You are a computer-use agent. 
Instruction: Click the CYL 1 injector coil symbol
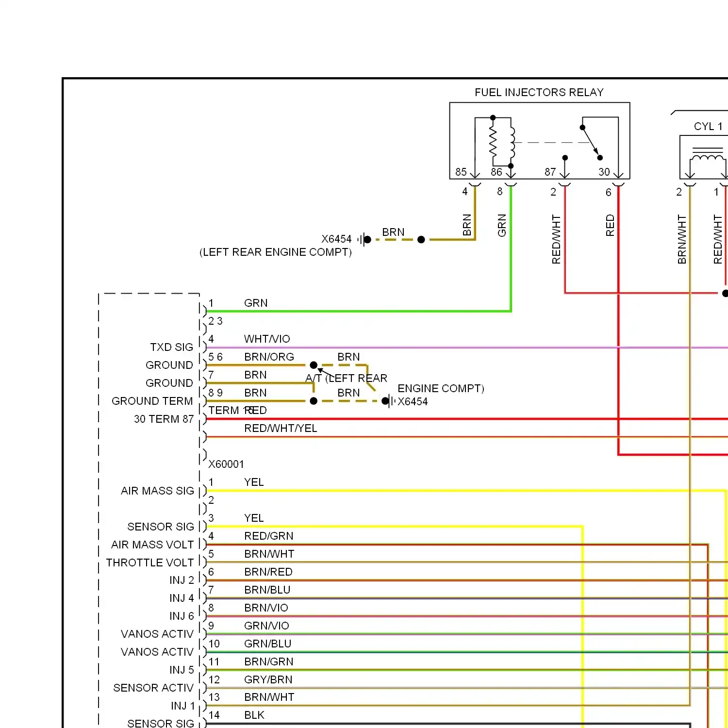point(707,158)
